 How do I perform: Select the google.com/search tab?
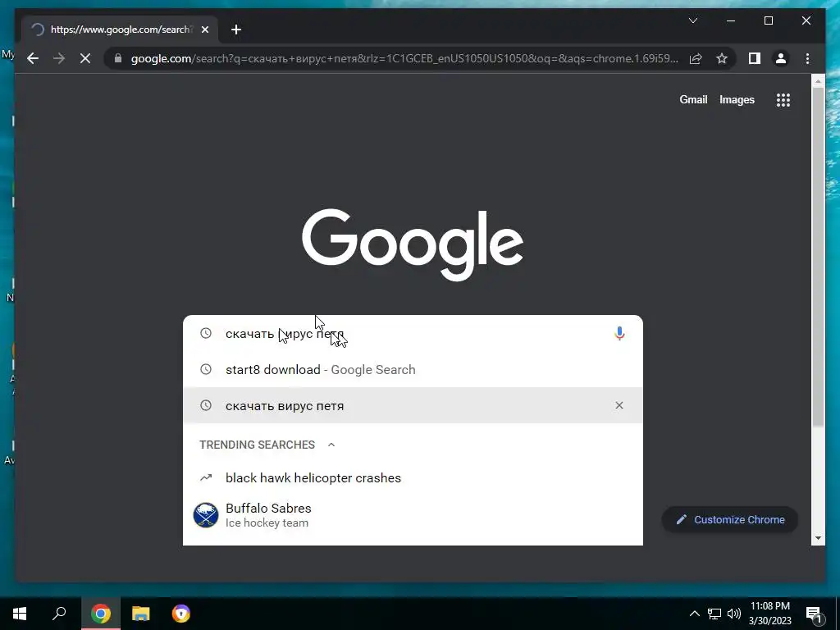coord(120,30)
